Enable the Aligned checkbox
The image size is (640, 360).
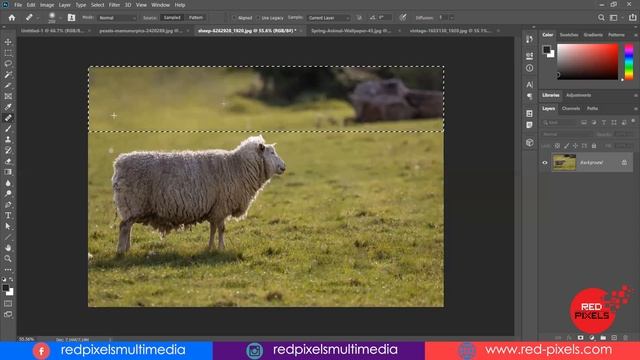(x=235, y=18)
